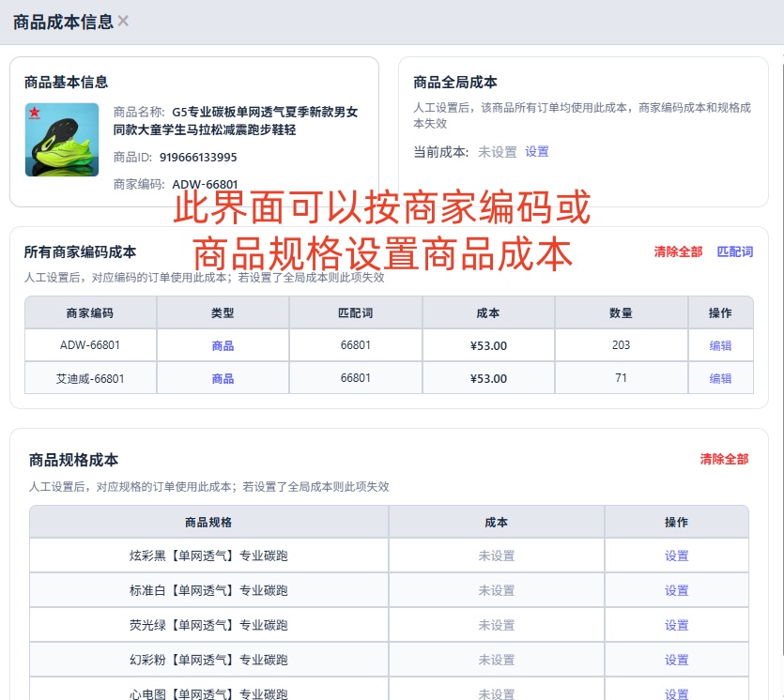Click 66801 match word in 艾迪威-66801 row
Screen dimensions: 784x700
point(356,378)
